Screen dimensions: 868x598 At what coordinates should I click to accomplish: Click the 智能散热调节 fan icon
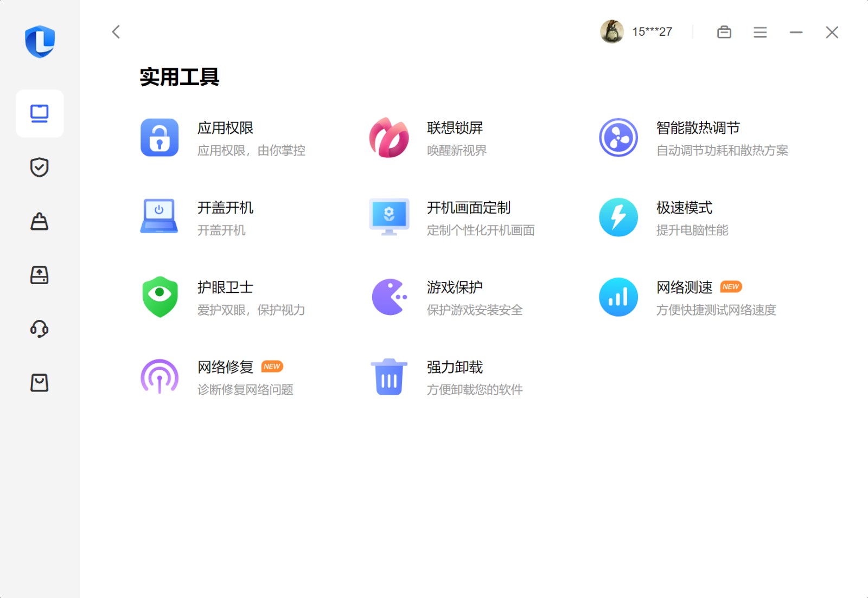618,138
